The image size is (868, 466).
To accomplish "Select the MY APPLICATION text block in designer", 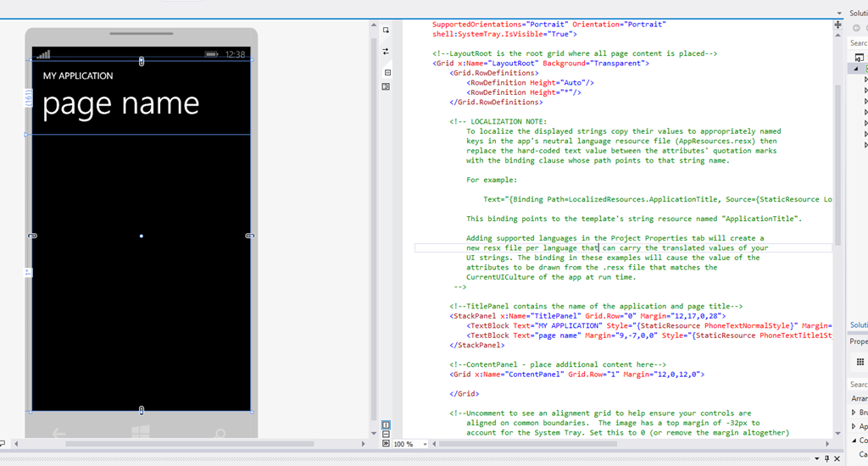I will point(78,75).
